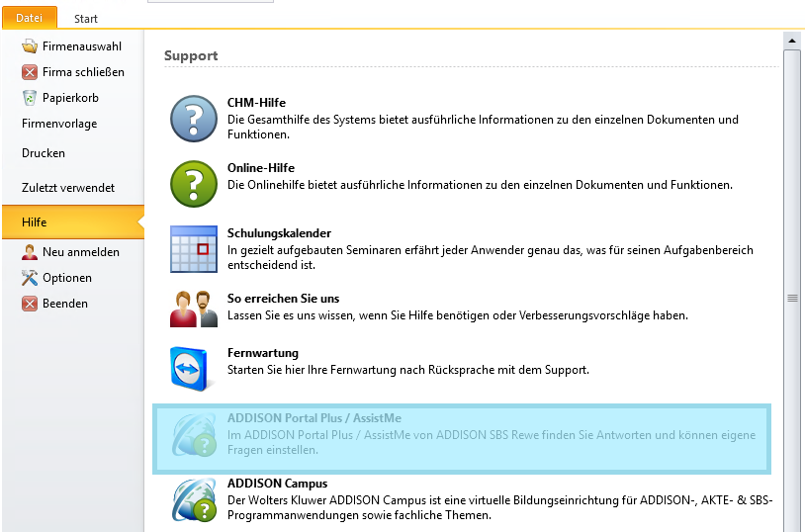
Task: Click the Neu anmelden label text
Action: tap(81, 252)
